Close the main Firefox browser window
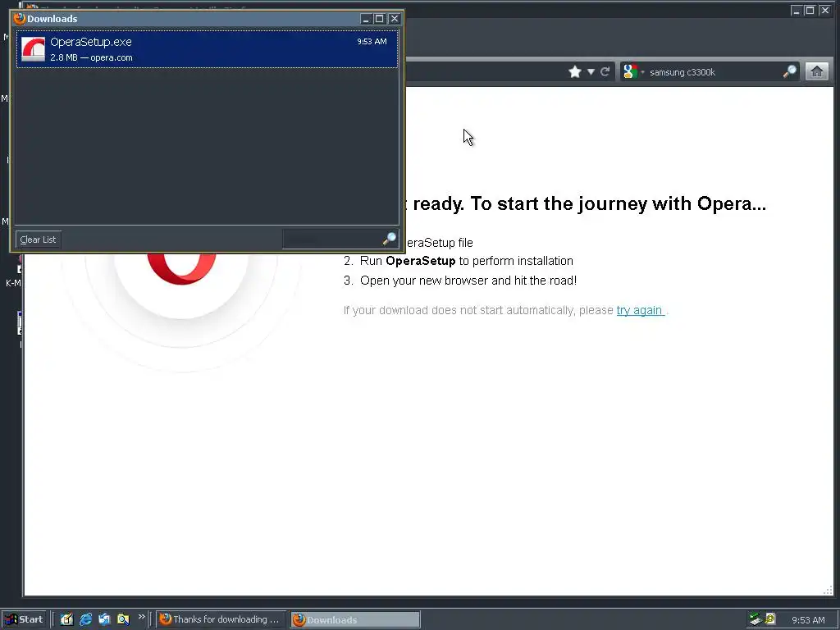Screen dimensions: 840x630 pos(825,10)
